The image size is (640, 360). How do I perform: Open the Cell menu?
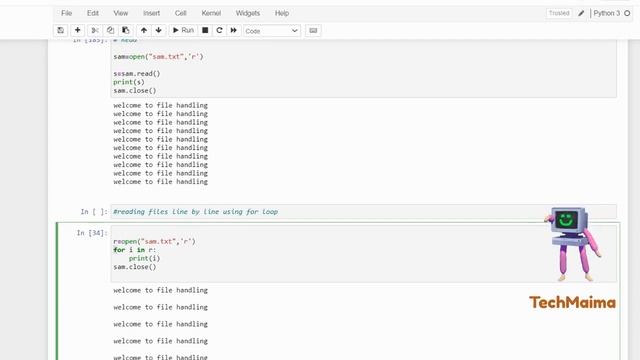coord(180,13)
